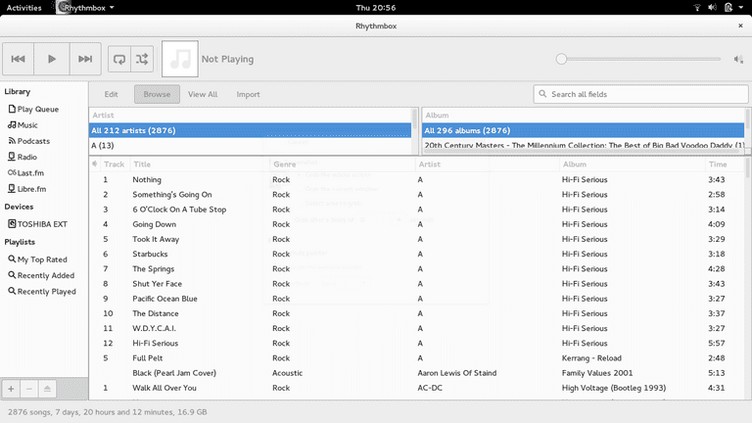Sort by the Time column header
This screenshot has width=752, height=423.
pos(725,164)
